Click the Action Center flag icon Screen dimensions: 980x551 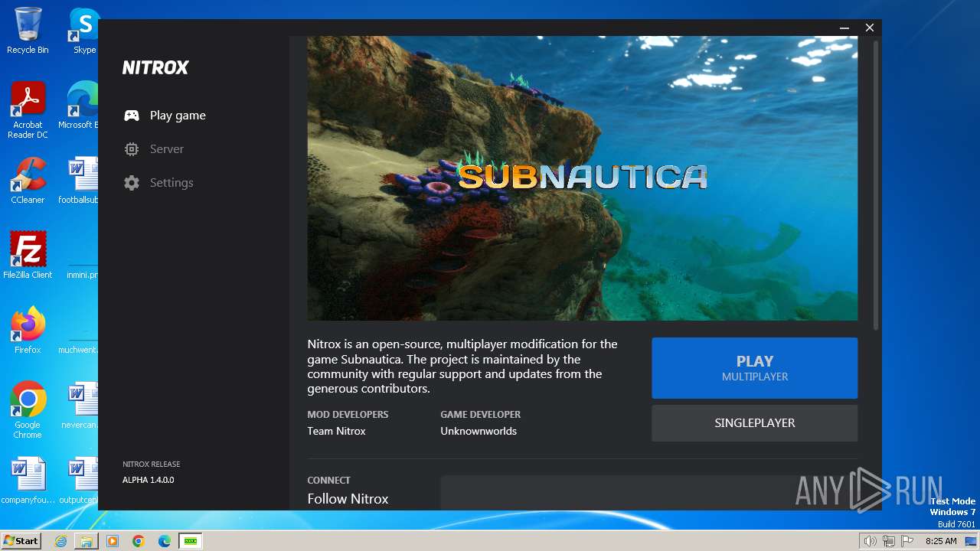click(x=908, y=541)
